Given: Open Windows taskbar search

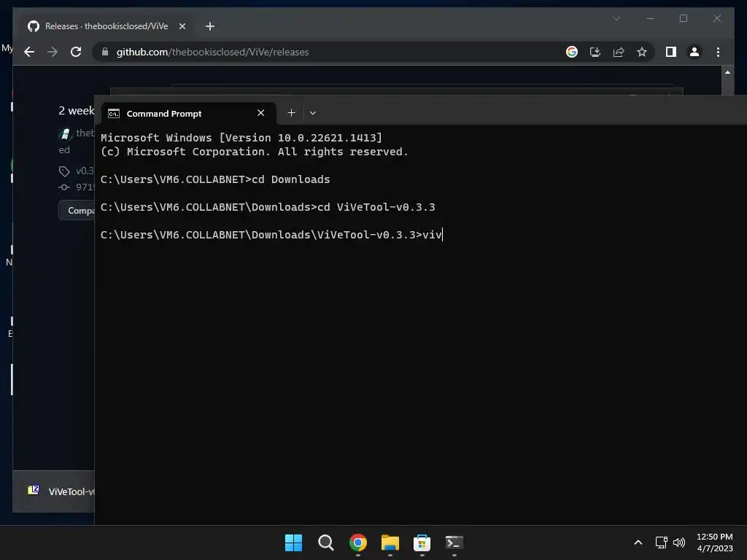Looking at the screenshot, I should point(326,542).
